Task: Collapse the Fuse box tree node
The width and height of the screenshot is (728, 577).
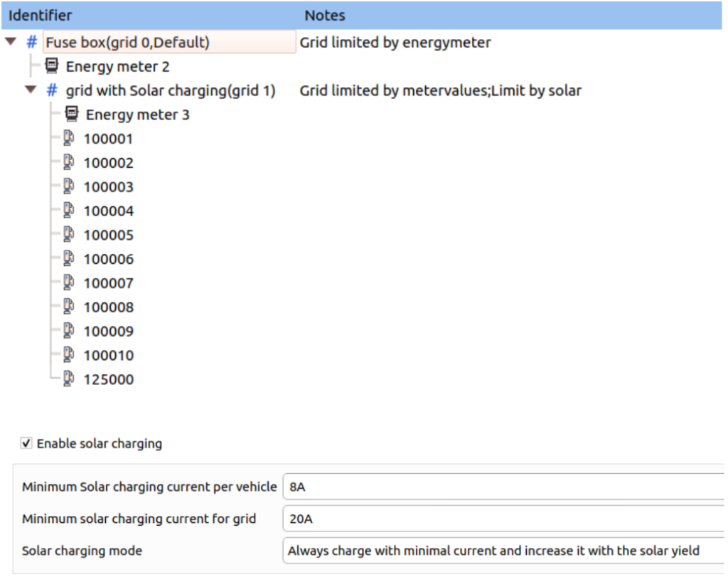Action: 9,42
